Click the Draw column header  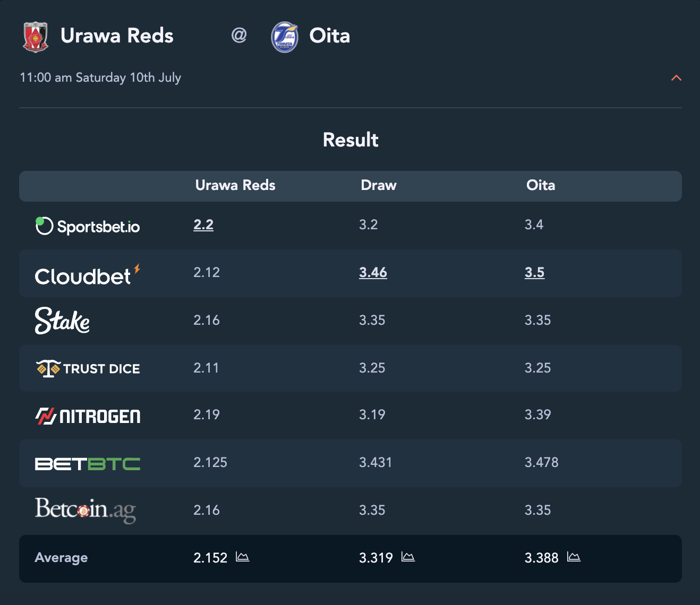[x=379, y=185]
